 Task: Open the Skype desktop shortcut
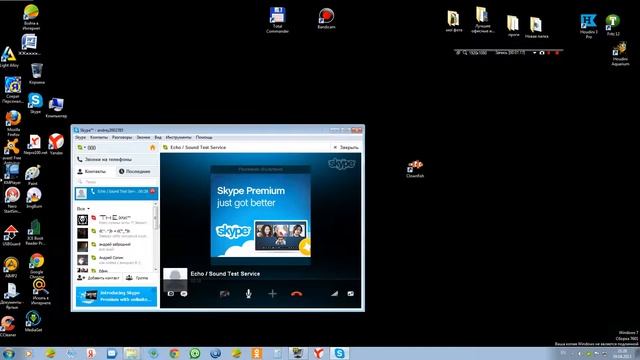[x=36, y=103]
